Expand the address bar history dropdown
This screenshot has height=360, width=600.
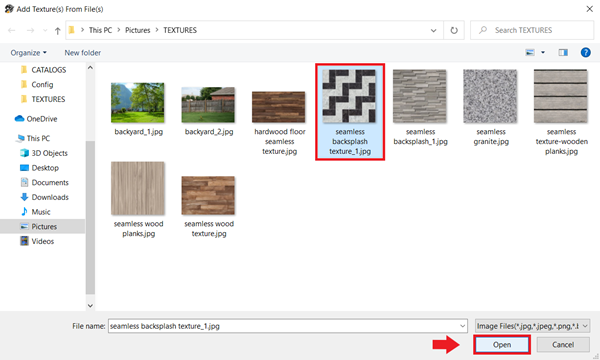pos(433,30)
